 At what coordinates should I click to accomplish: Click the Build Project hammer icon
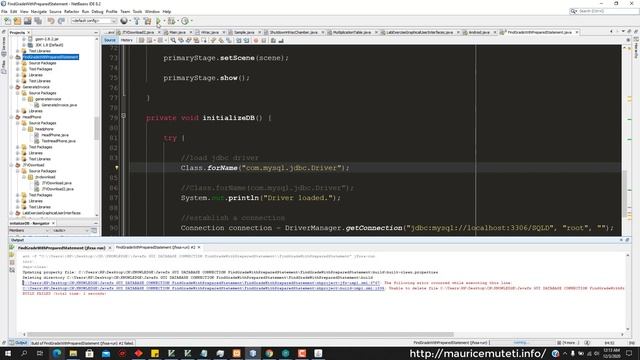click(137, 21)
